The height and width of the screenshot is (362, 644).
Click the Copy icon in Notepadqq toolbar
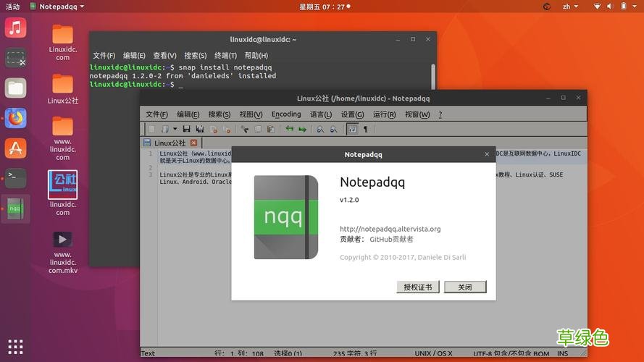point(258,130)
